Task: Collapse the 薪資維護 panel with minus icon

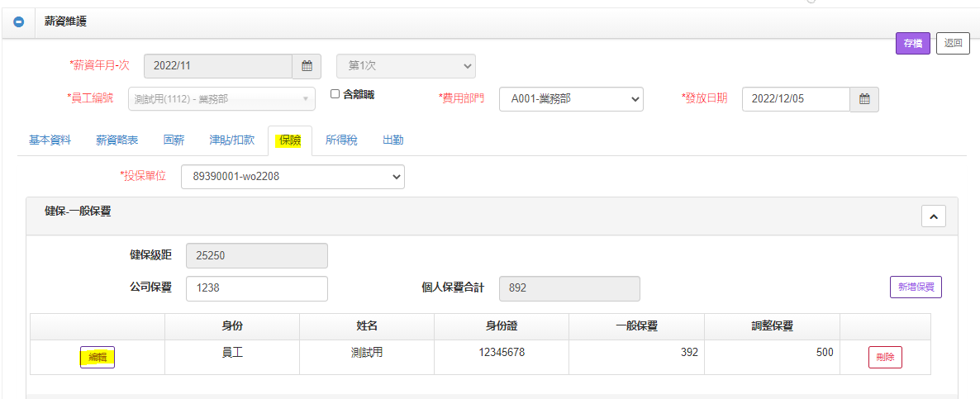Action: tap(19, 21)
